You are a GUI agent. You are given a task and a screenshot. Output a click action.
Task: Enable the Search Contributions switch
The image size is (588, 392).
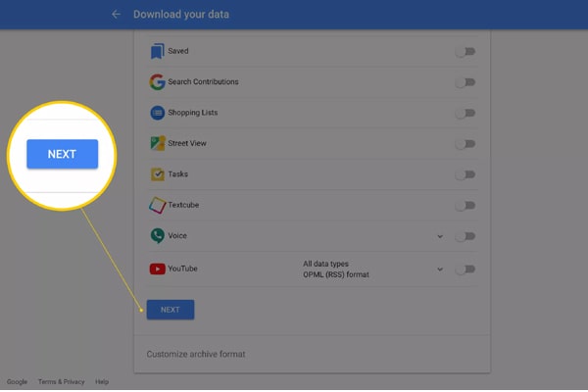coord(465,82)
